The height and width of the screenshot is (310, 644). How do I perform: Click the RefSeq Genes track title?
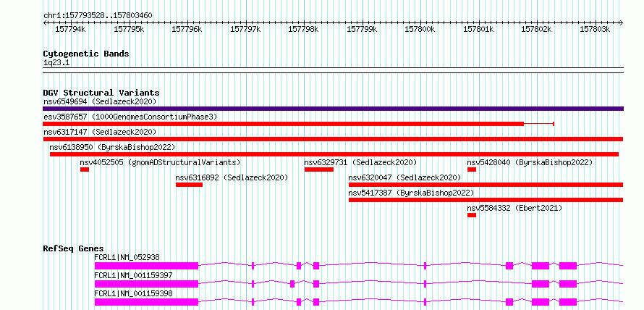[74, 248]
